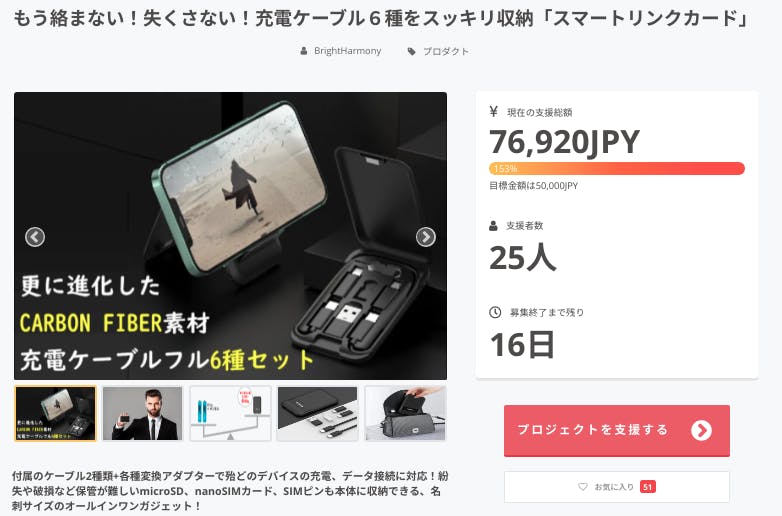The image size is (782, 516).
Task: Click the main product carousel image
Action: point(230,236)
